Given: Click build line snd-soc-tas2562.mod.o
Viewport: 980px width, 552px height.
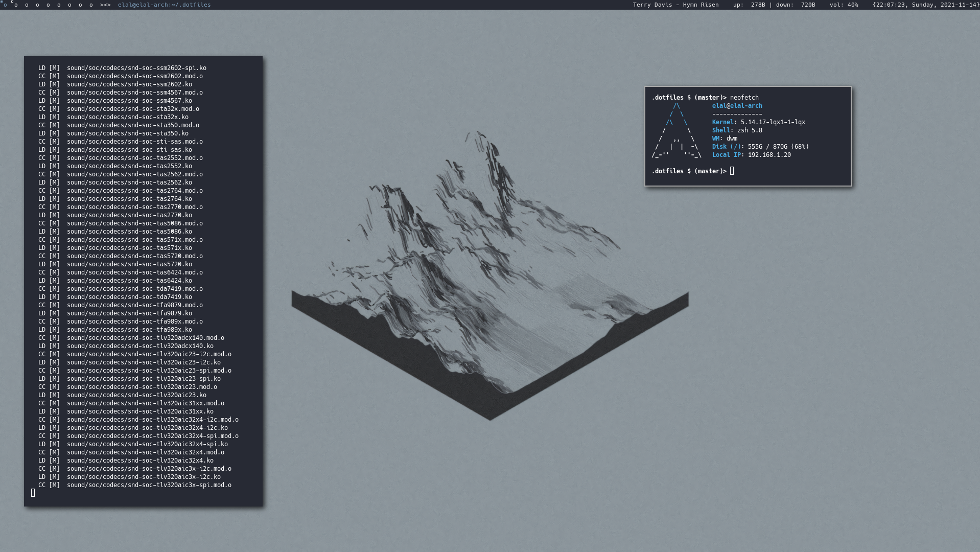Looking at the screenshot, I should pos(120,174).
